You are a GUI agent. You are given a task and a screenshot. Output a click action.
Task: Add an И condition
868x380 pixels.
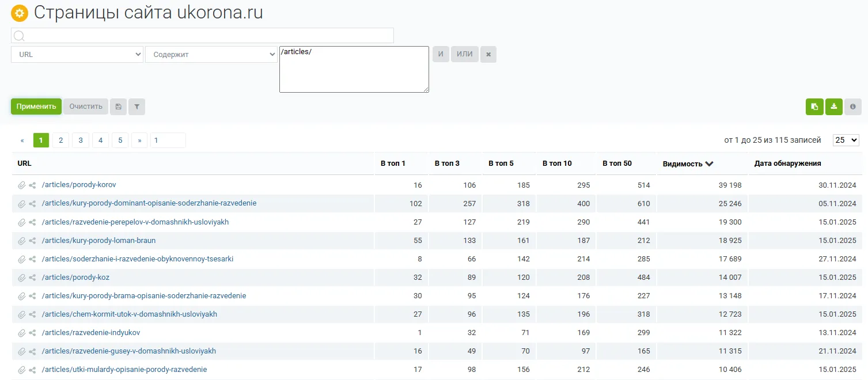[441, 54]
